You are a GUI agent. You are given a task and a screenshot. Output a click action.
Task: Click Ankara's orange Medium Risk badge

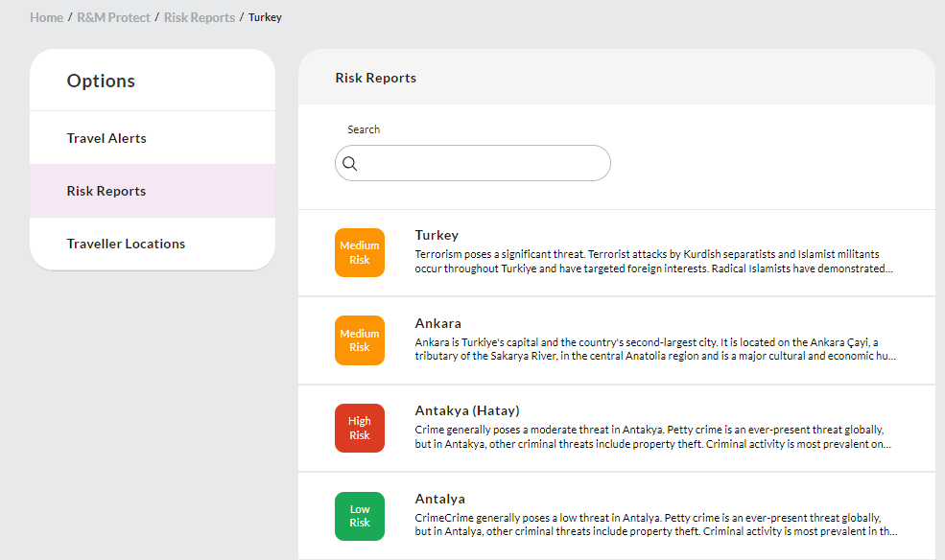tap(360, 340)
